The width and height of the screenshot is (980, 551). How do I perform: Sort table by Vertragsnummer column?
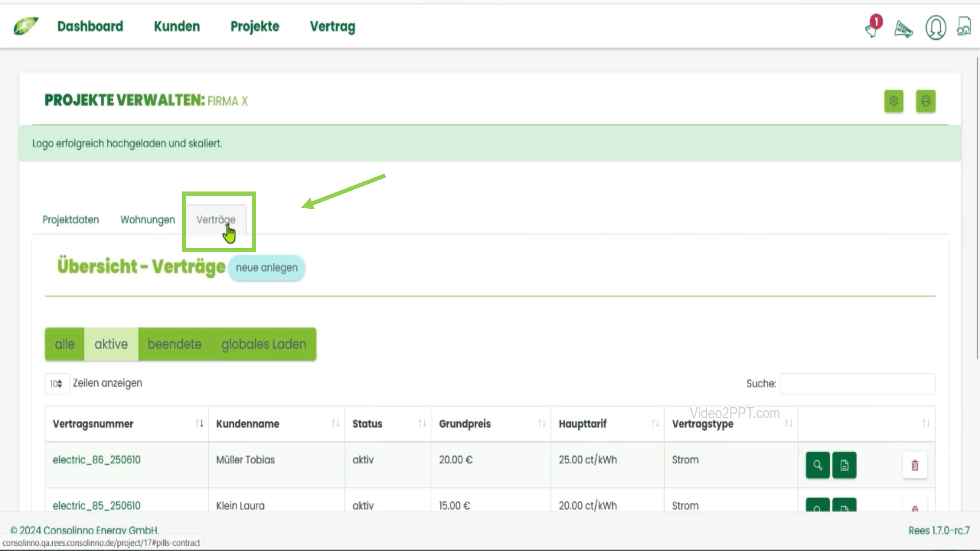93,424
